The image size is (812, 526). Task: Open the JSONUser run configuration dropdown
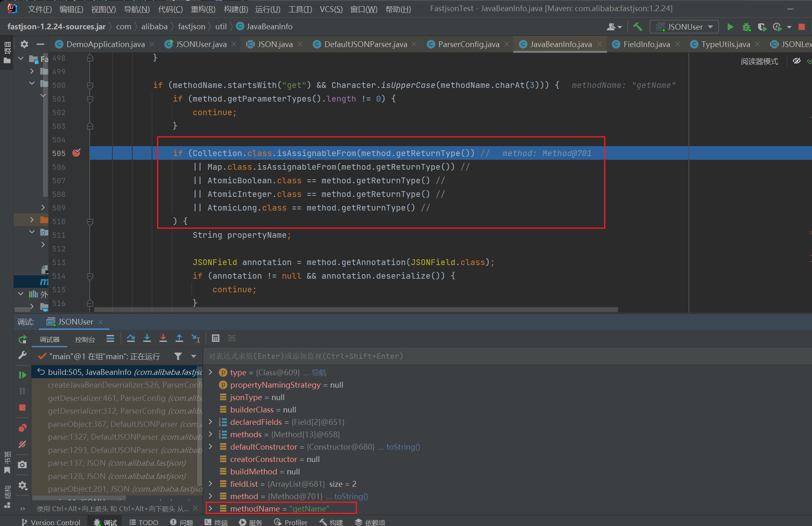click(684, 27)
